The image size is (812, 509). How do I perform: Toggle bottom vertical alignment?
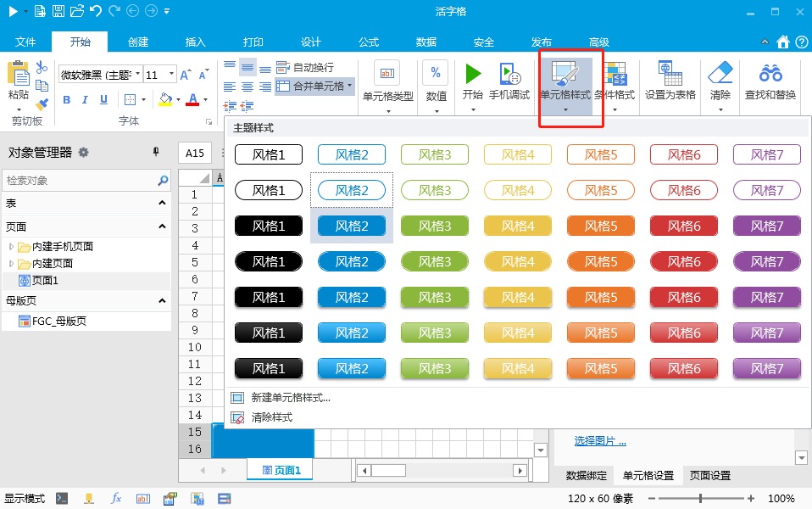coord(265,69)
